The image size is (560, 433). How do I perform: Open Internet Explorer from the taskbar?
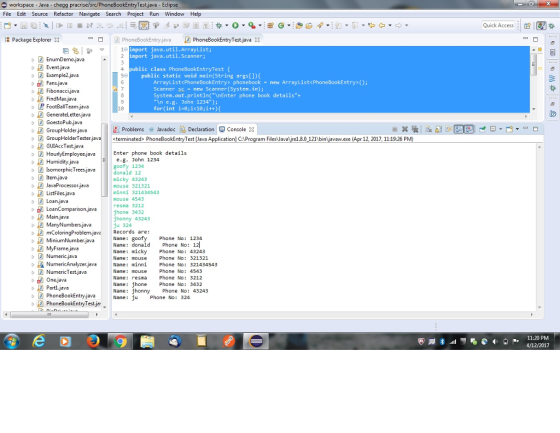tap(39, 342)
